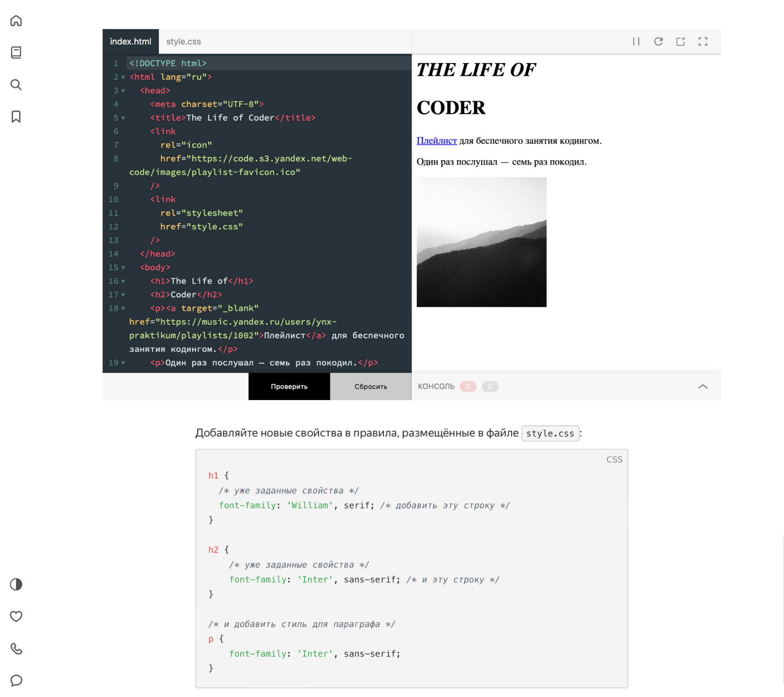
Task: Open the chat bubble icon
Action: pos(16,680)
